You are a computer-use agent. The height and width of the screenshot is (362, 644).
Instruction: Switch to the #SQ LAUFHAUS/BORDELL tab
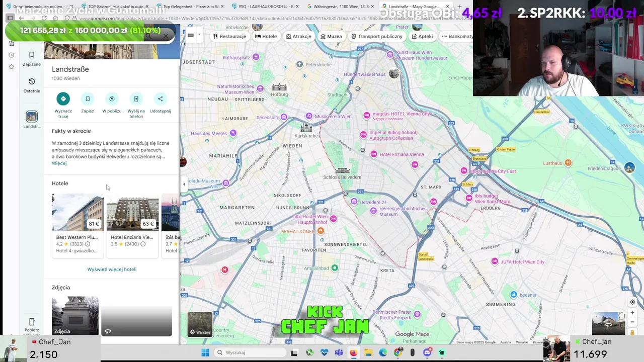point(266,7)
